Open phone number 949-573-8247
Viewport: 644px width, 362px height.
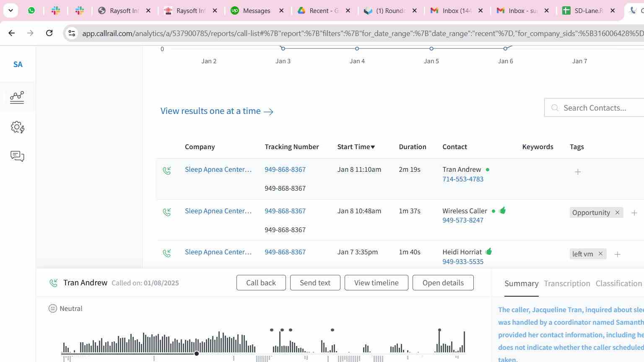(462, 220)
